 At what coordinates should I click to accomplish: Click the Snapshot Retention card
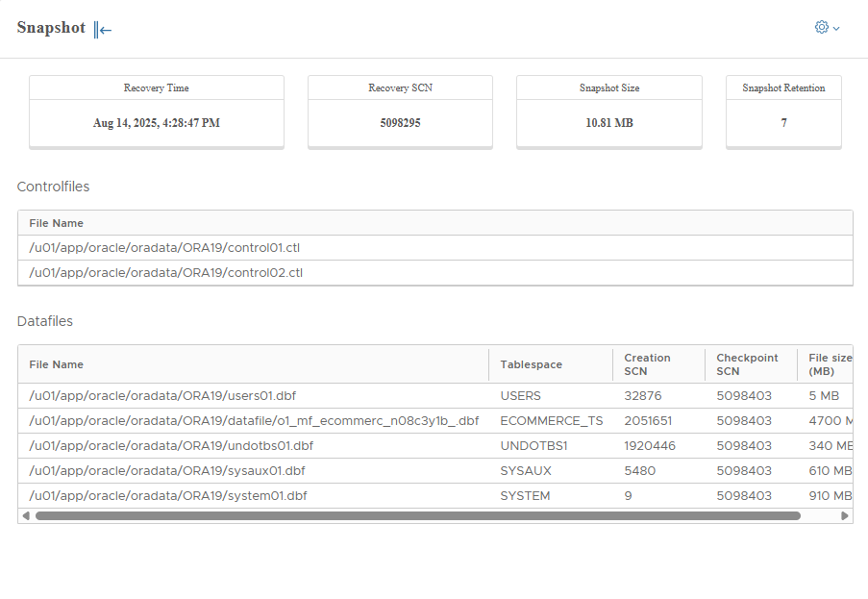783,112
